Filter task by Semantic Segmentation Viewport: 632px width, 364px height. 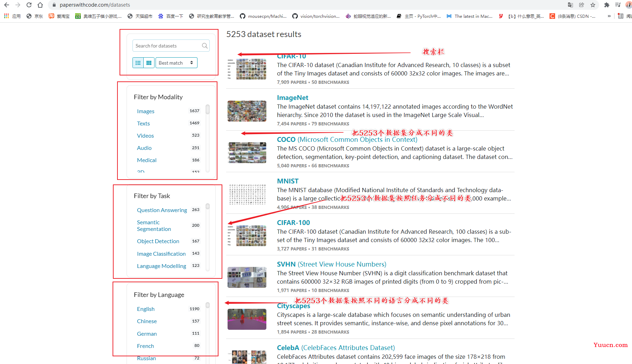click(x=154, y=226)
